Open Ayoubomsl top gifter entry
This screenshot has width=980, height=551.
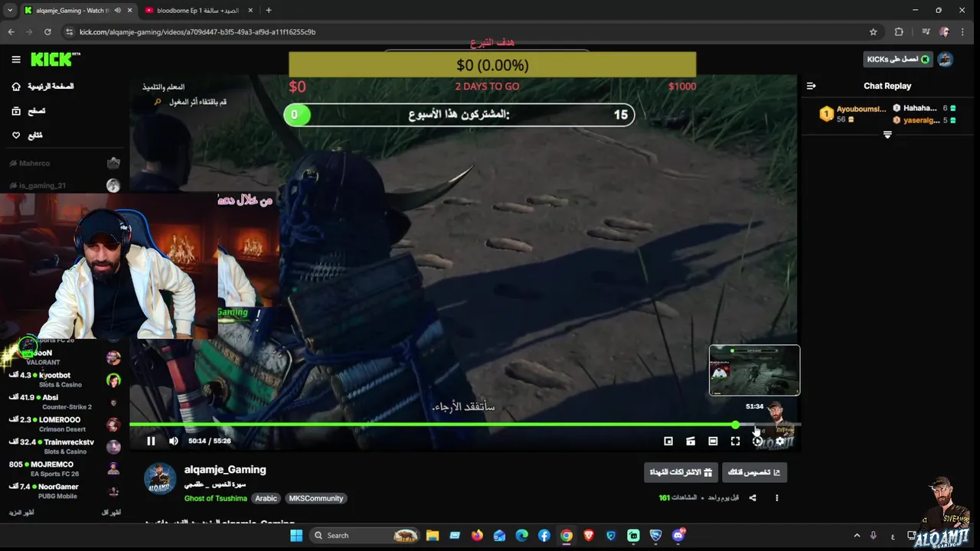[853, 114]
